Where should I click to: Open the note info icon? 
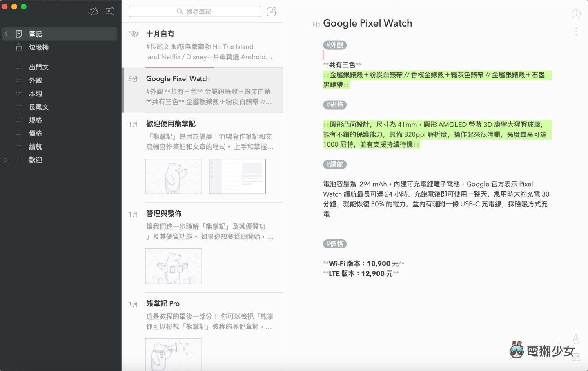click(x=576, y=14)
